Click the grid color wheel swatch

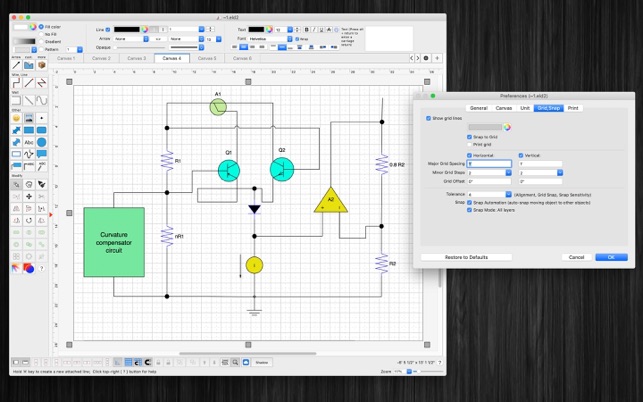point(507,127)
